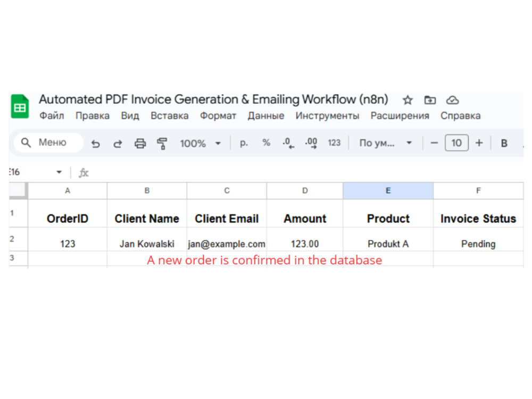
Task: Open the Расширения menu
Action: pyautogui.click(x=400, y=115)
